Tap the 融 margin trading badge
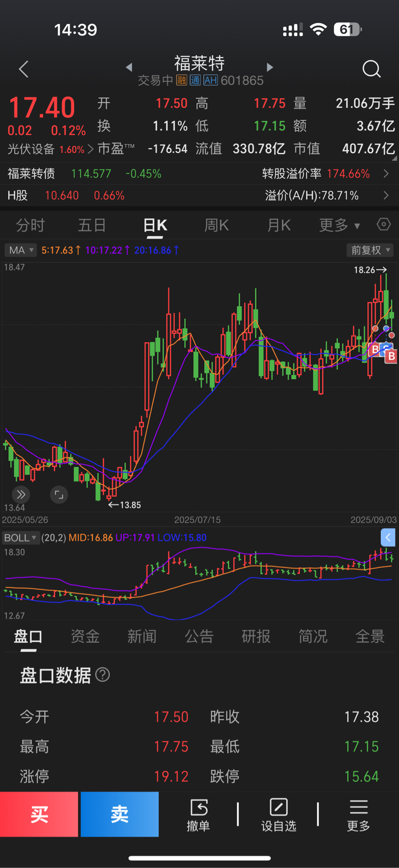This screenshot has width=399, height=868. 181,80
